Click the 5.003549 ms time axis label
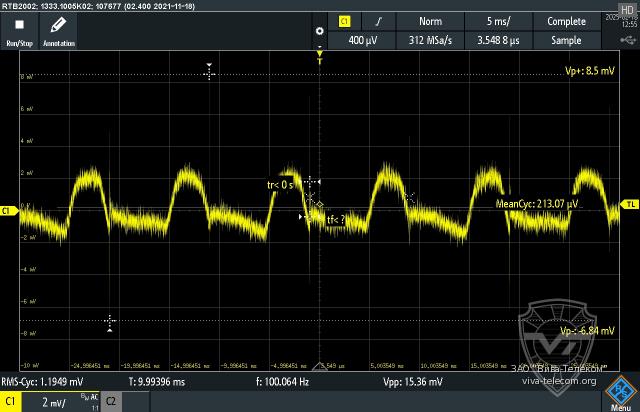 [x=387, y=366]
